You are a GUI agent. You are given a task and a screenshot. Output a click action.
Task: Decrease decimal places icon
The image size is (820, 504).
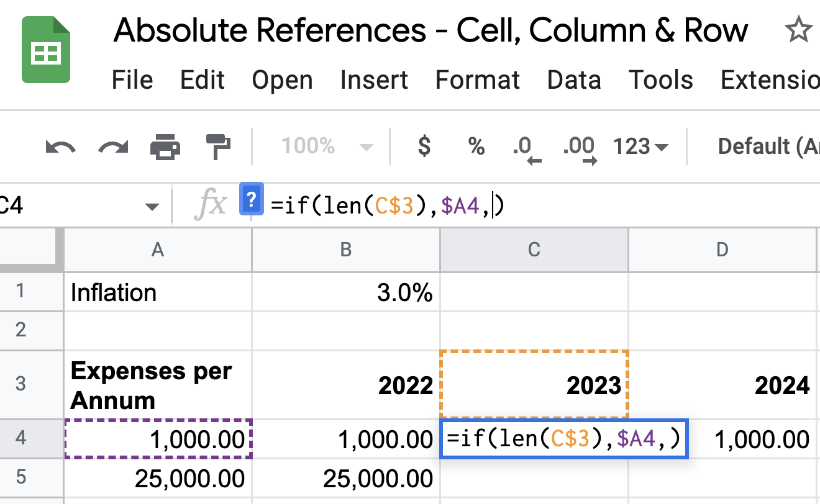(x=525, y=146)
